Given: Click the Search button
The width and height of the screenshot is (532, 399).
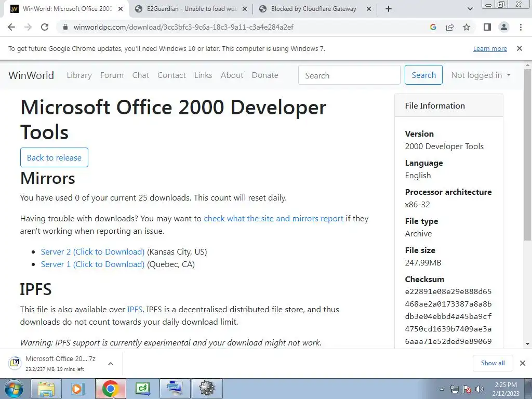Looking at the screenshot, I should tap(423, 75).
